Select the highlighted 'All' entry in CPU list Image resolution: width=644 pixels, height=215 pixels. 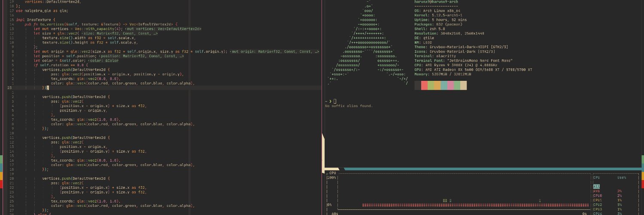(x=596, y=186)
